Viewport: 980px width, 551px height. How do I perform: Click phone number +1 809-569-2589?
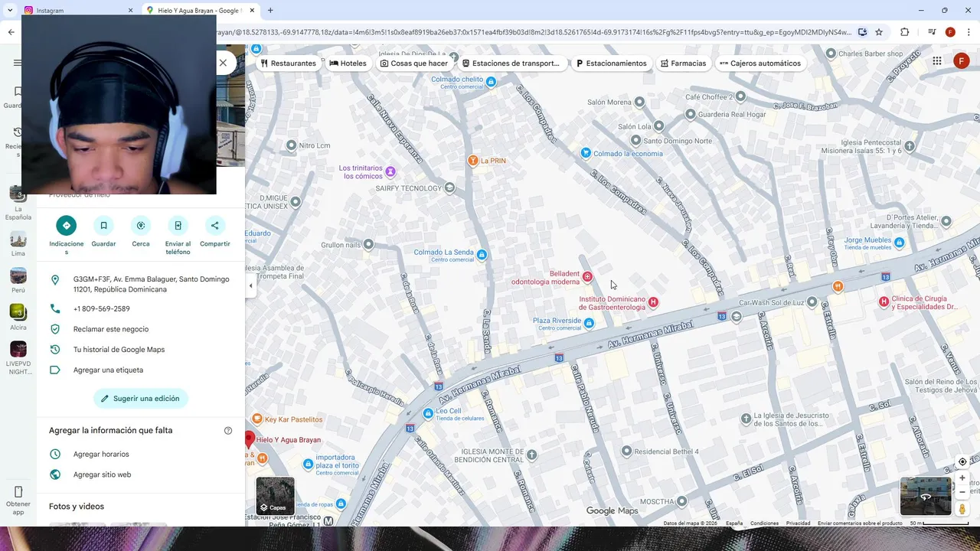[x=141, y=309]
